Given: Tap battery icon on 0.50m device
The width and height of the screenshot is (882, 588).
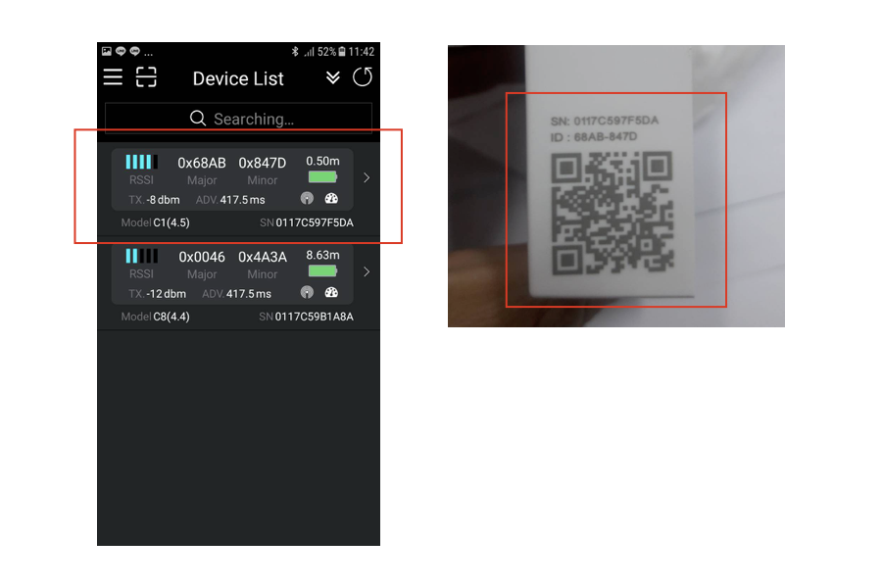Looking at the screenshot, I should pyautogui.click(x=322, y=177).
